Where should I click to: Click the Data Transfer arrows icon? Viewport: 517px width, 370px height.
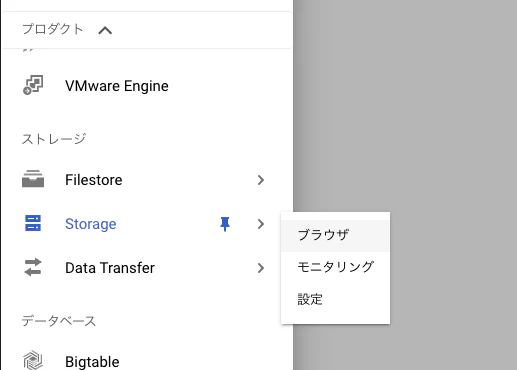click(x=33, y=267)
